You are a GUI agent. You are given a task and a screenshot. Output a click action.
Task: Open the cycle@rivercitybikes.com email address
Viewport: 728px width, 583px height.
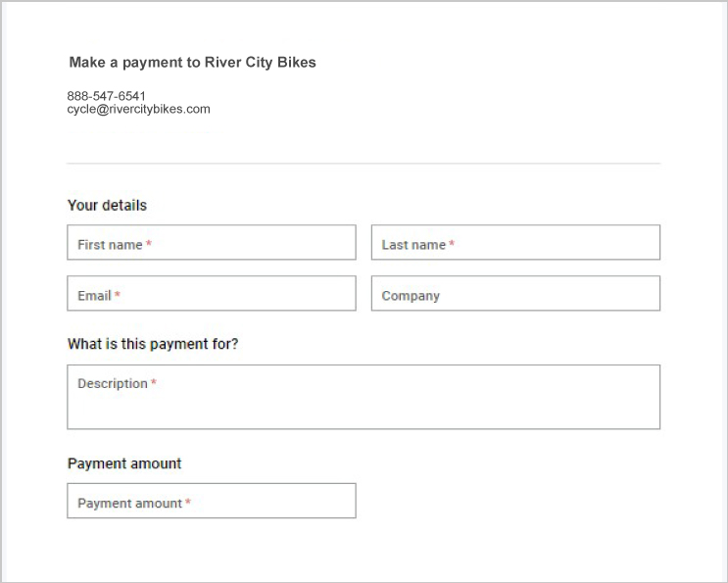click(x=138, y=109)
